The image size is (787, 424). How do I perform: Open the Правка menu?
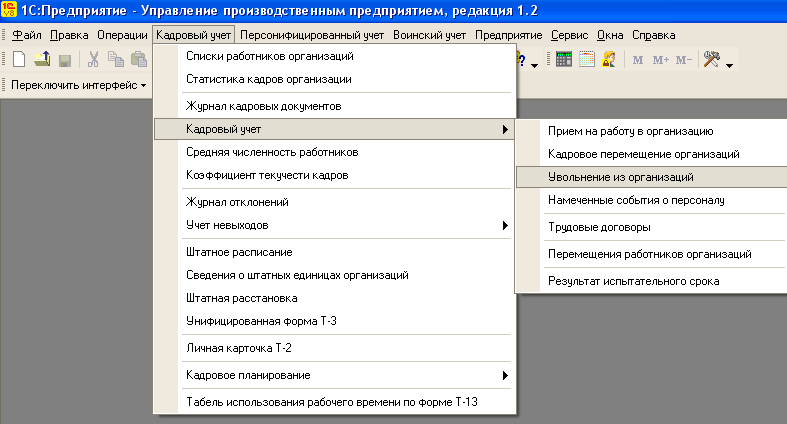[x=69, y=35]
